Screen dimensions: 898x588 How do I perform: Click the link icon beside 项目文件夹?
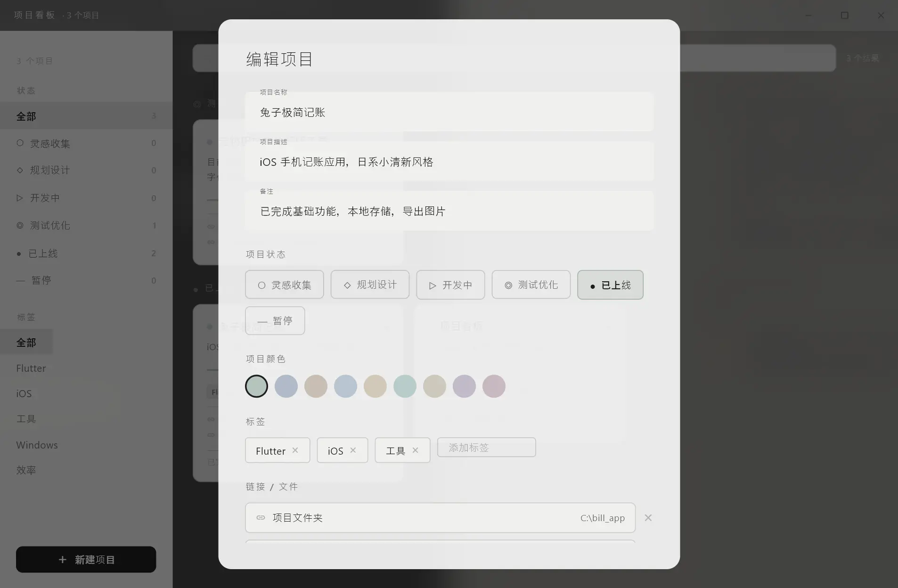point(261,518)
